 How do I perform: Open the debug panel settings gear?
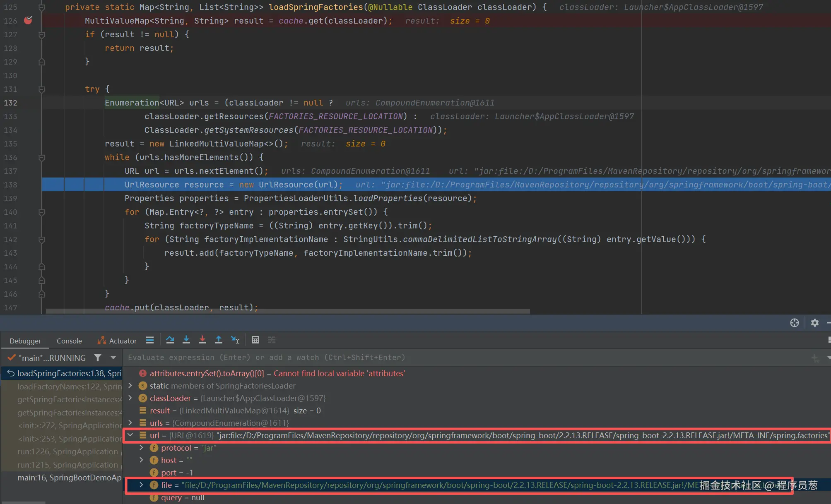point(814,323)
